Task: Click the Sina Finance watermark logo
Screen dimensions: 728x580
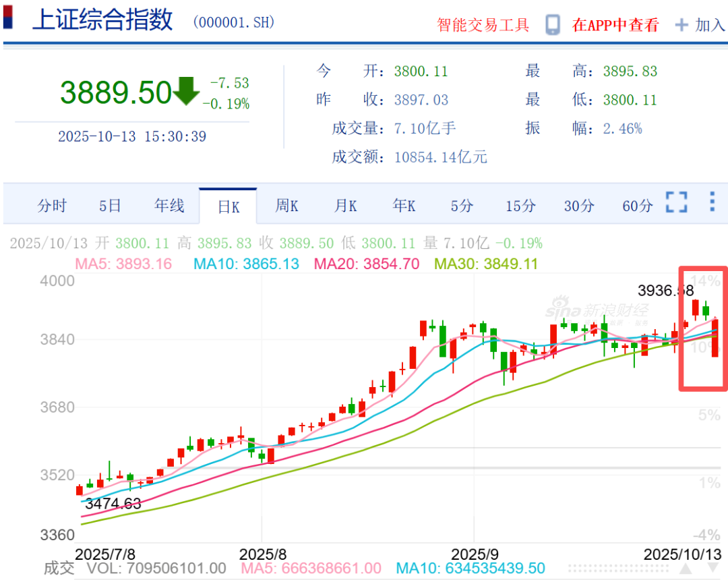Action: pyautogui.click(x=597, y=311)
